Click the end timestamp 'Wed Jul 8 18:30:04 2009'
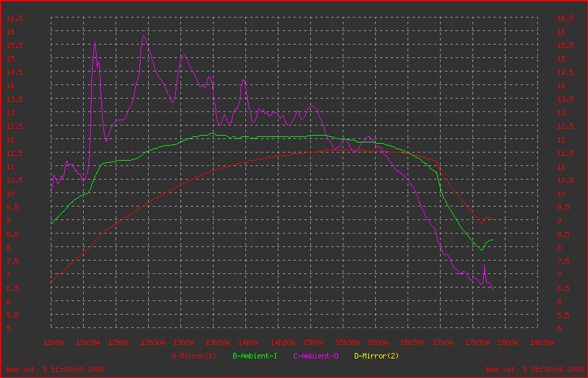Viewport: 588px width, 378px height. (x=535, y=369)
